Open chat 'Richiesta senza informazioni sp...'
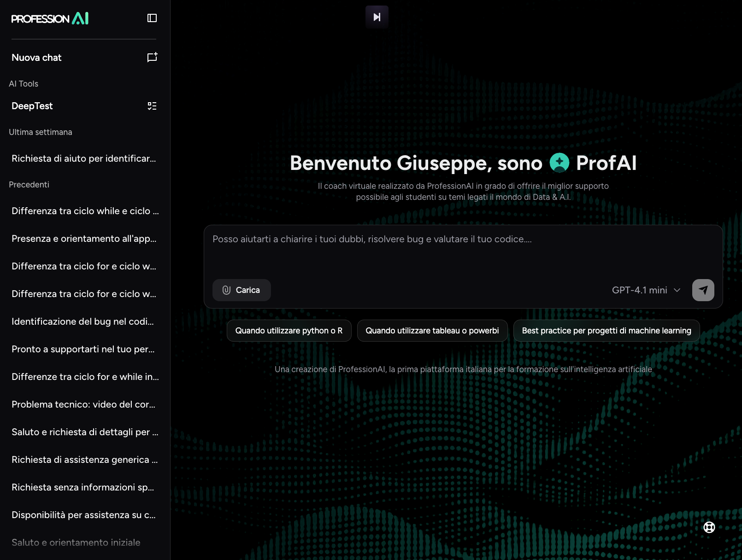This screenshot has width=742, height=560. coord(83,487)
